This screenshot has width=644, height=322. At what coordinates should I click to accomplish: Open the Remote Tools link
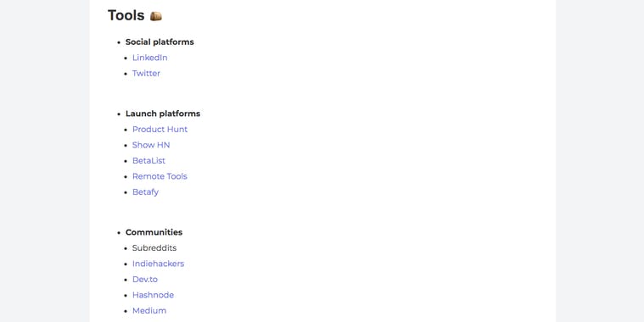(160, 176)
